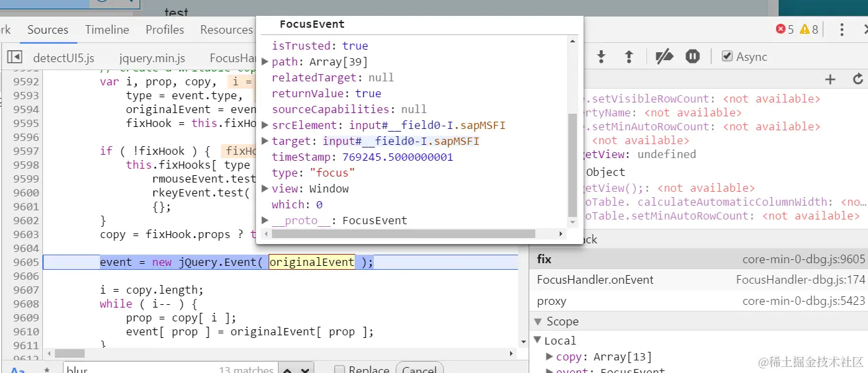Click the type: "focus" property
This screenshot has width=868, height=373.
(x=313, y=173)
